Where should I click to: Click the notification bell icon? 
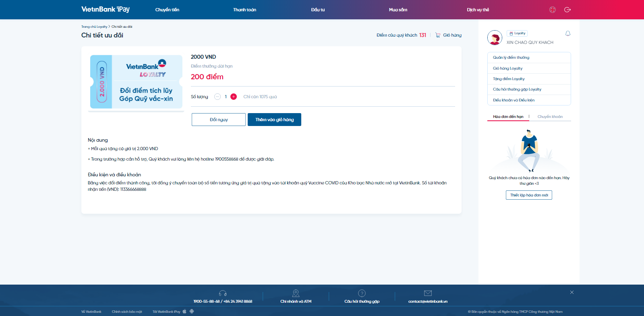(x=568, y=33)
